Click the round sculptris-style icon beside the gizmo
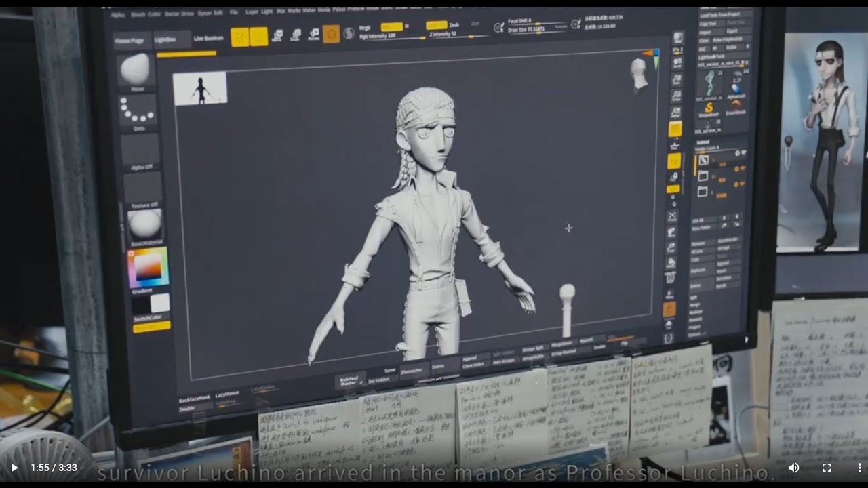This screenshot has width=868, height=488. 349,33
